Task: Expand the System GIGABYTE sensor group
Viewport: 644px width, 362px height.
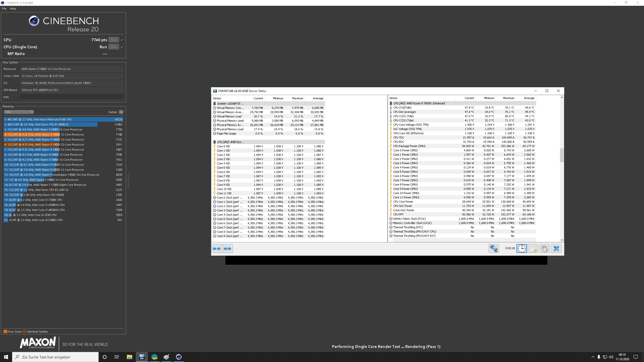Action: 215,103
